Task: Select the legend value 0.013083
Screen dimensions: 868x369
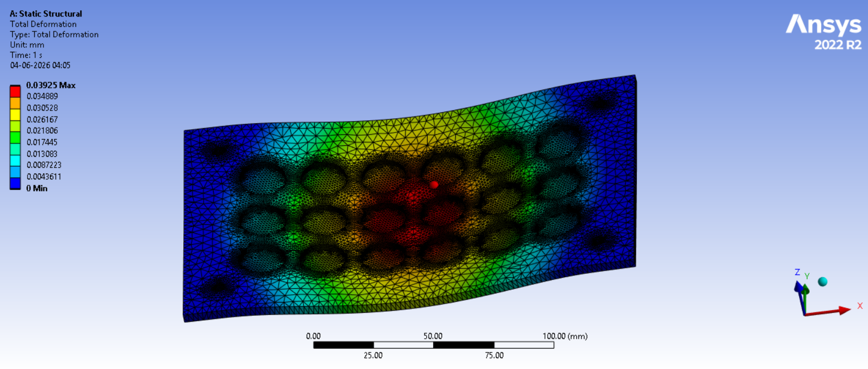Action: [x=42, y=154]
